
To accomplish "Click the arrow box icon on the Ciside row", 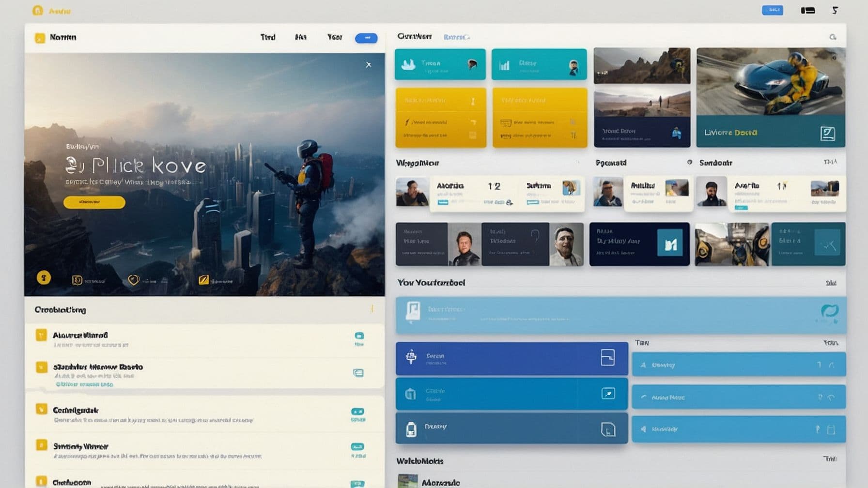I will (608, 393).
